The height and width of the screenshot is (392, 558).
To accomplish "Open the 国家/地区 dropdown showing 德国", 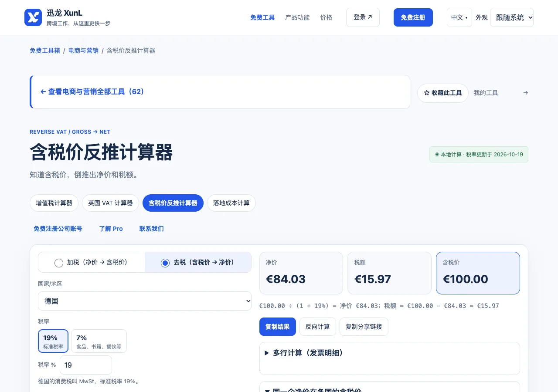I will pyautogui.click(x=145, y=301).
